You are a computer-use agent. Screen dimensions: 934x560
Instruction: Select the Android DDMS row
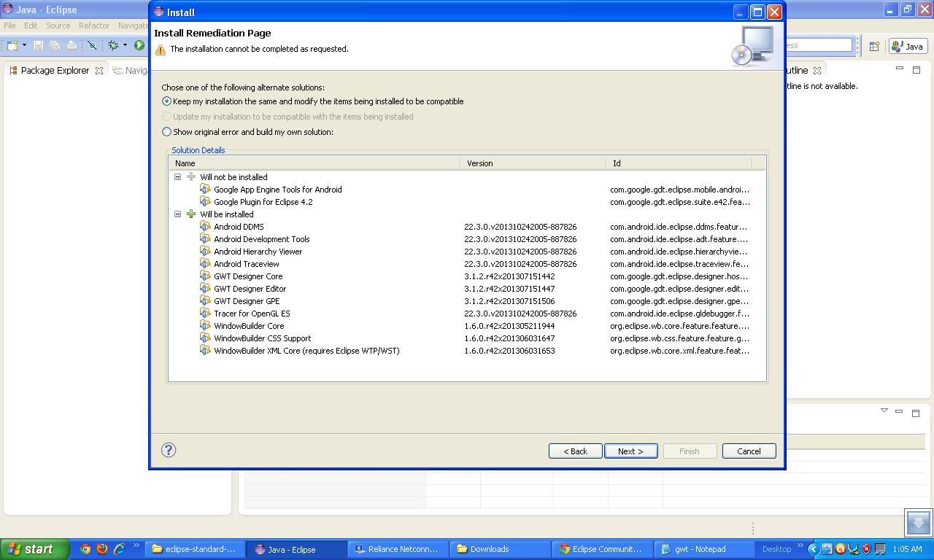point(467,227)
